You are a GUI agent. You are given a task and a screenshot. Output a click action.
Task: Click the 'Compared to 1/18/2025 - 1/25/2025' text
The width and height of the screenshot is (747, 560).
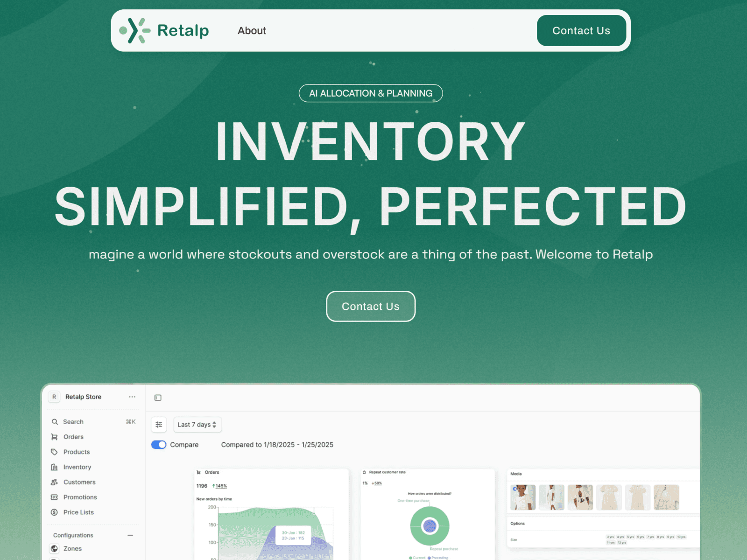[x=277, y=445]
